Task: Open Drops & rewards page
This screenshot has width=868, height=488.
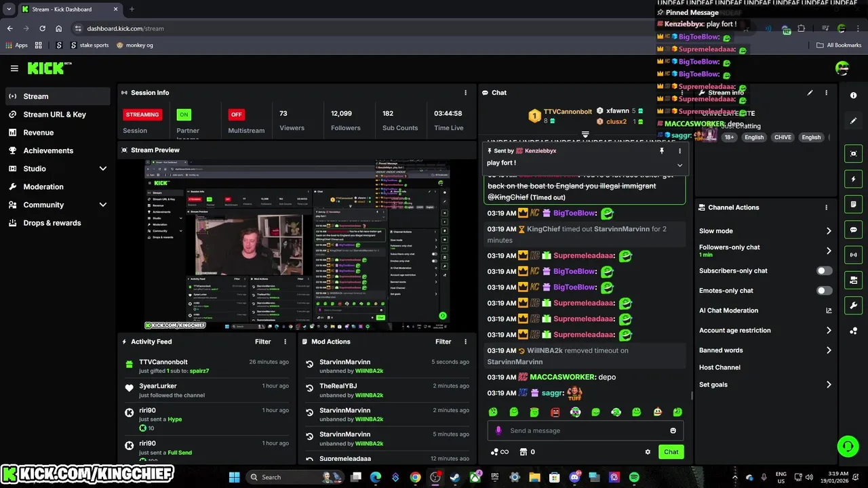Action: pyautogui.click(x=57, y=223)
